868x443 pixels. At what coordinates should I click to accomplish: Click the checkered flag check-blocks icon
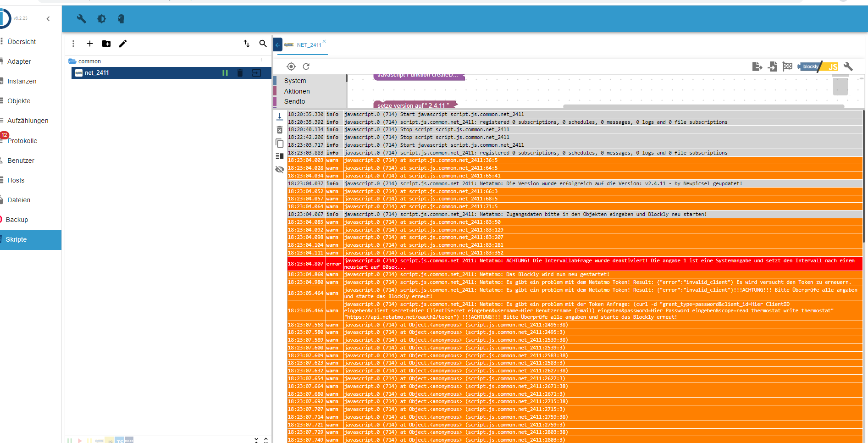point(788,66)
